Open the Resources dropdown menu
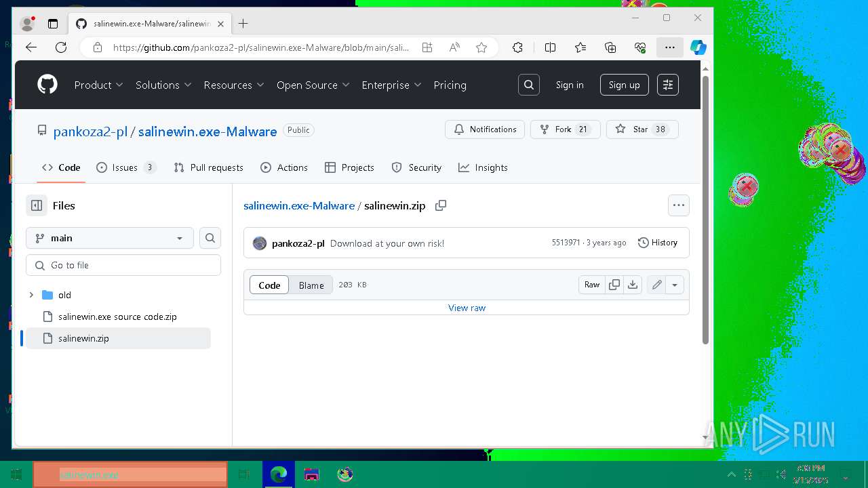 tap(234, 85)
